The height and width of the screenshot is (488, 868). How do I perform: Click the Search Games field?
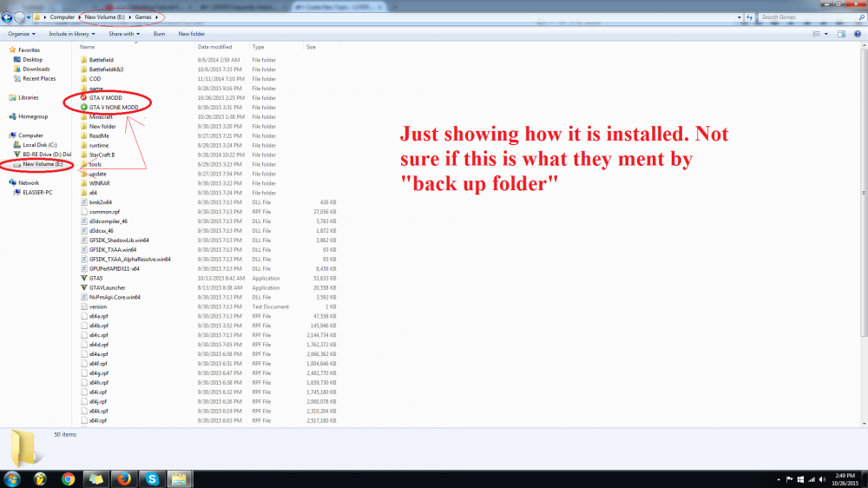tap(811, 17)
